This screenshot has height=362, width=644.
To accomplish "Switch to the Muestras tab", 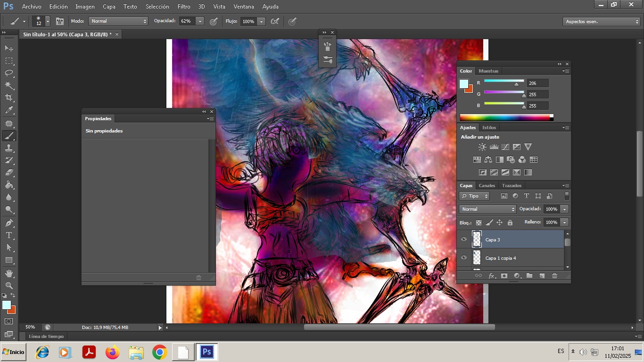I will (488, 71).
